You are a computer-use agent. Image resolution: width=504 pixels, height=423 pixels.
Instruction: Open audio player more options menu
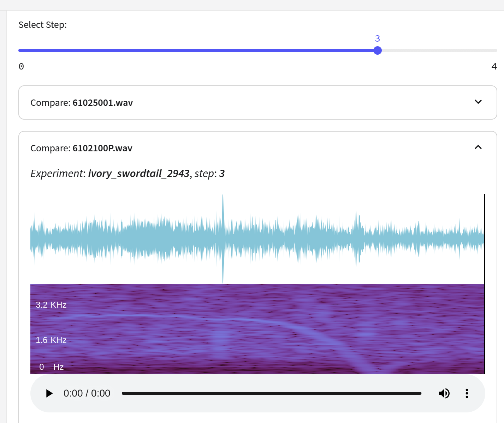467,393
